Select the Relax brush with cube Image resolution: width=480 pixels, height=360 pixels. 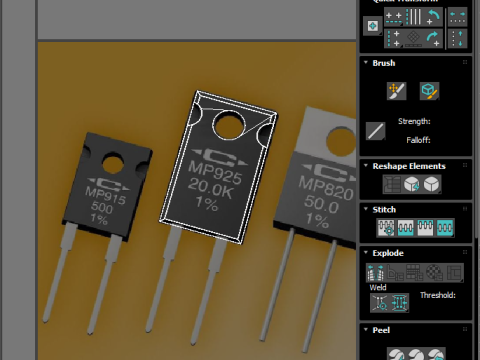[429, 91]
